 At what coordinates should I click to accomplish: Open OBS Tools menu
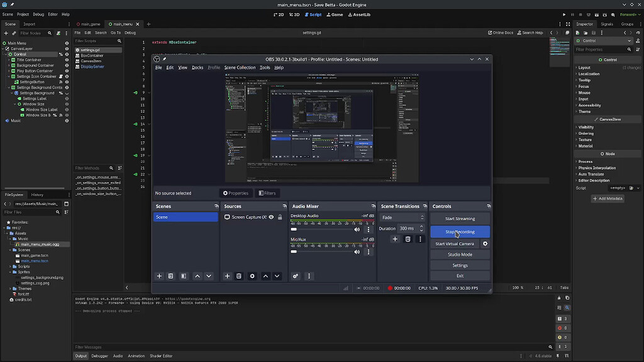(265, 68)
